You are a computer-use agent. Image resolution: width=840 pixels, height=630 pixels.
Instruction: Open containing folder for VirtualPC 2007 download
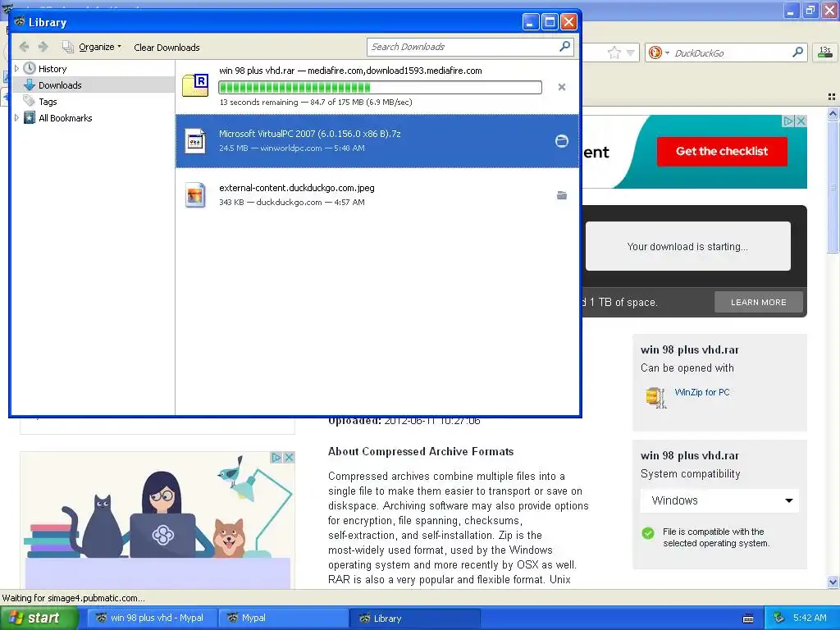pyautogui.click(x=561, y=141)
